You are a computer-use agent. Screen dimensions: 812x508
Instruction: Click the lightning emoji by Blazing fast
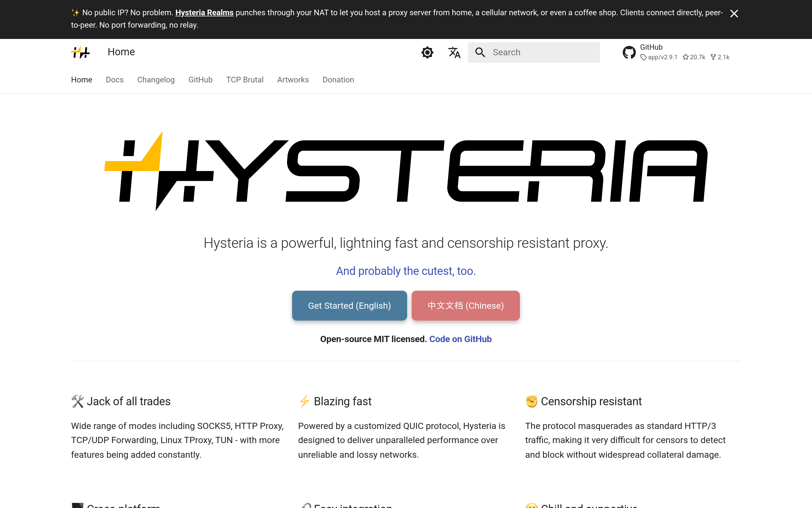304,402
